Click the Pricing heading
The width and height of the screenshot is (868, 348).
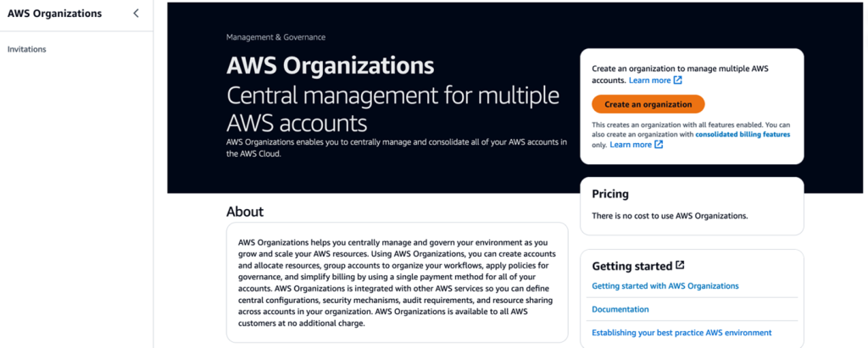click(610, 194)
